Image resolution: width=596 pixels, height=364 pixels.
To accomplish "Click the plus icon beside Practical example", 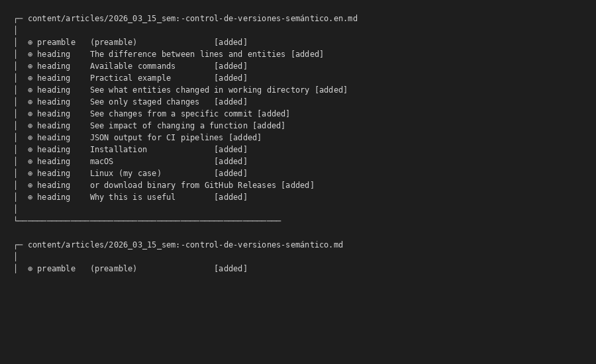I will [30, 78].
